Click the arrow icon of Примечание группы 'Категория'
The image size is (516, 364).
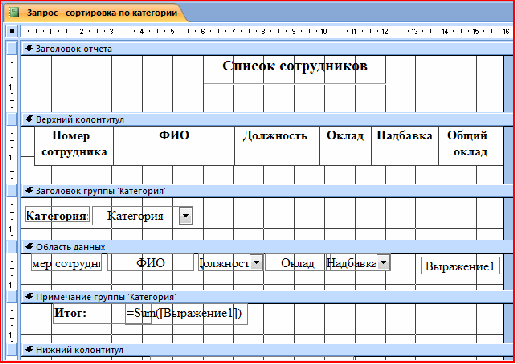[x=29, y=296]
